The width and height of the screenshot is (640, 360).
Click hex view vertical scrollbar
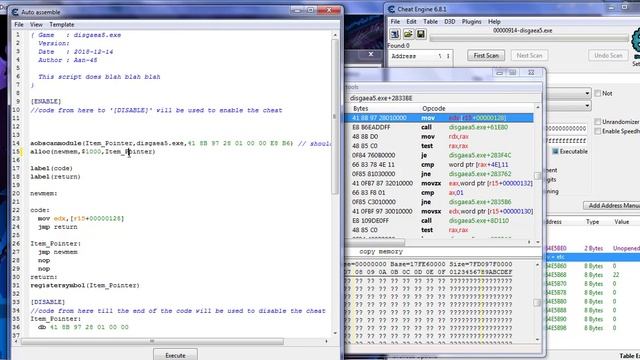tap(537, 302)
